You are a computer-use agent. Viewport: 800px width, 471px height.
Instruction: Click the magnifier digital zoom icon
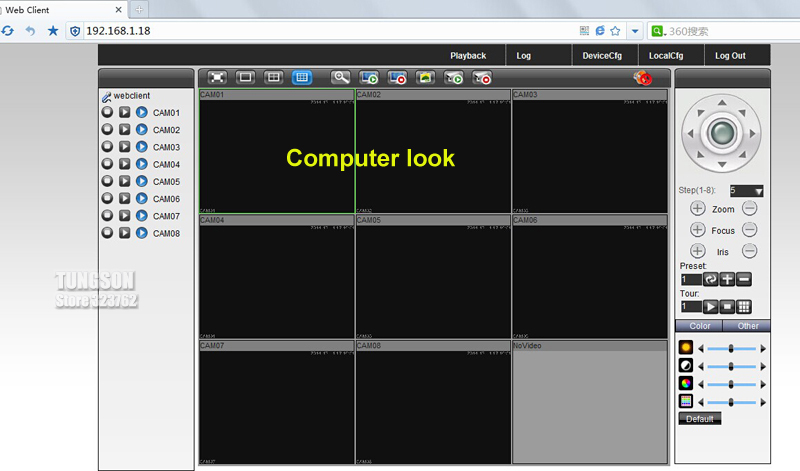(x=341, y=77)
